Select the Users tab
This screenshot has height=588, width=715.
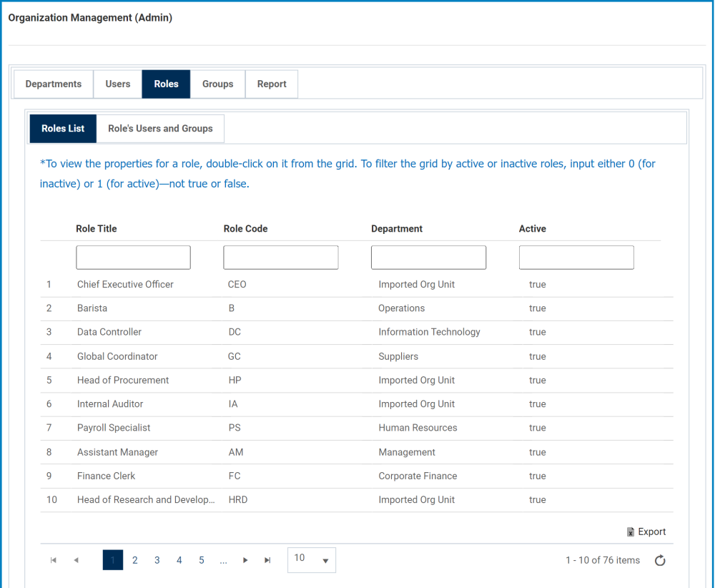click(x=117, y=84)
